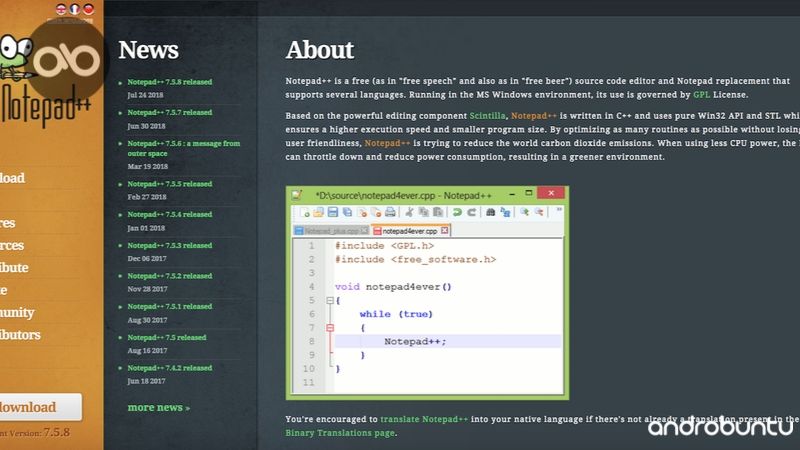Image resolution: width=800 pixels, height=450 pixels.
Task: Click the Open file folder icon
Action: point(318,212)
